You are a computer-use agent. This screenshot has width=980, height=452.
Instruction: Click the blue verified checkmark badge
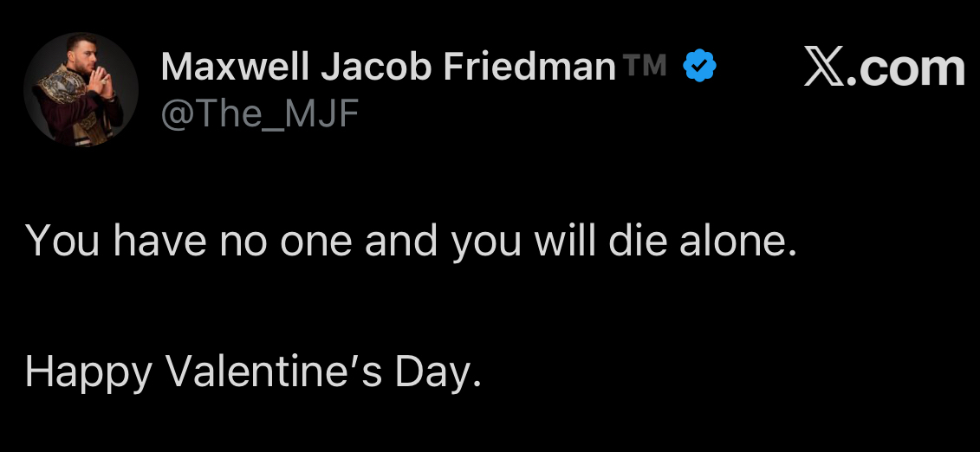click(x=700, y=66)
